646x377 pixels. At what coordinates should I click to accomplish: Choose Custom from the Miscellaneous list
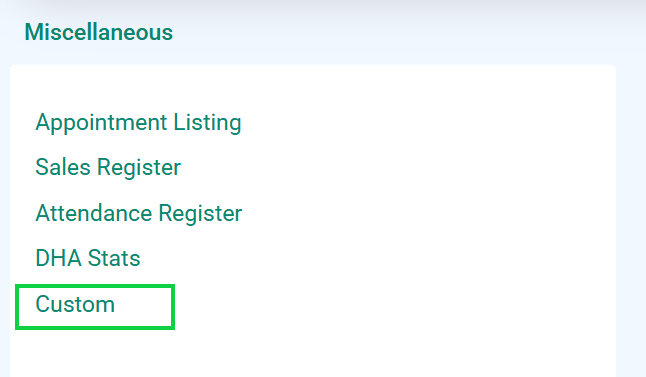point(75,304)
